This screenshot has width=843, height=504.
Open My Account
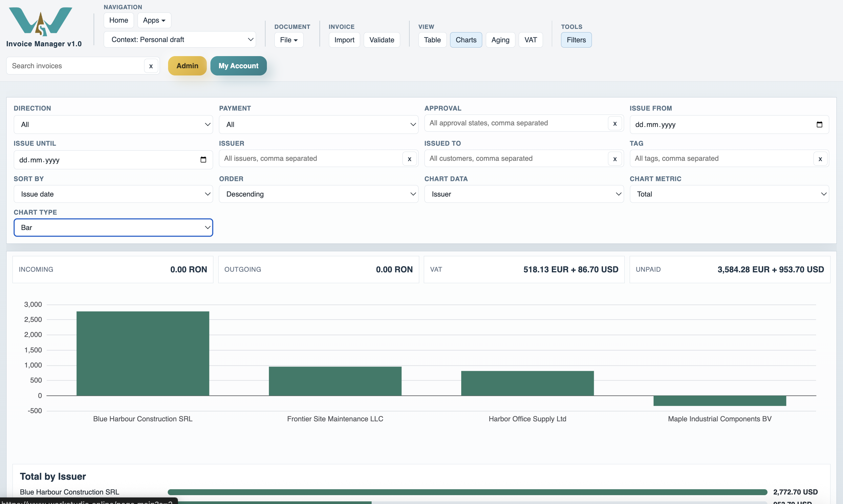point(239,66)
